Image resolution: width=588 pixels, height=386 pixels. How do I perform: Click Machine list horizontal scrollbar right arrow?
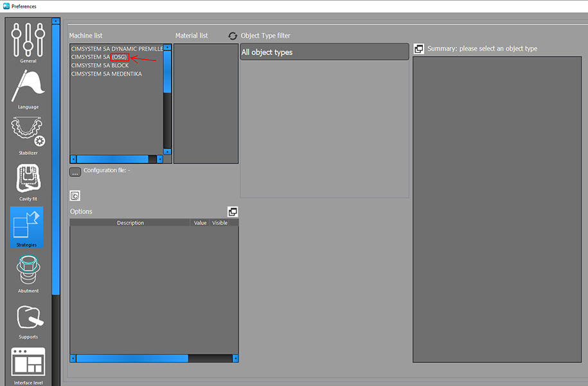160,159
